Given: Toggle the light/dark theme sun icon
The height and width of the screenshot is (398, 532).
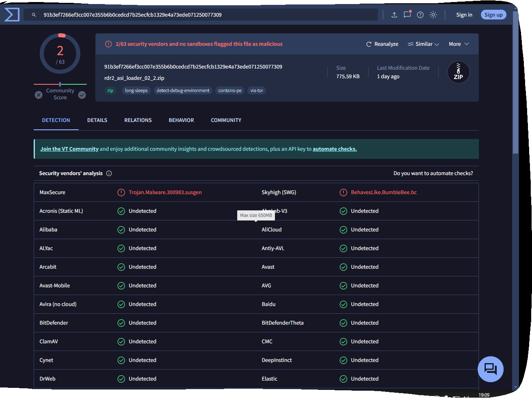Looking at the screenshot, I should click(433, 15).
